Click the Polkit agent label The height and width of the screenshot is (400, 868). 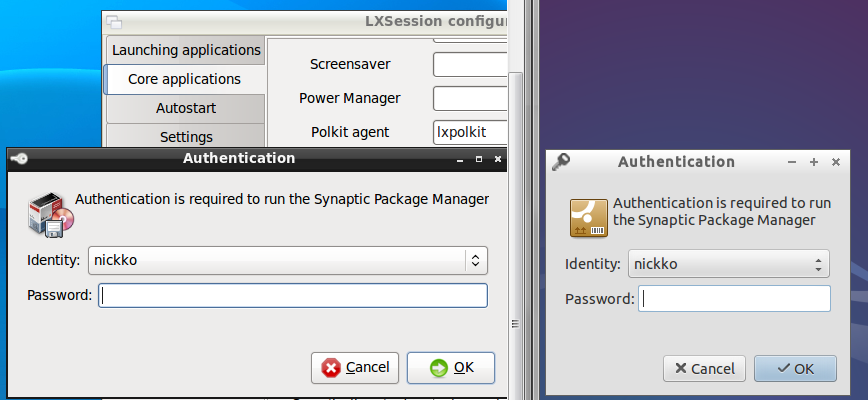pos(350,132)
